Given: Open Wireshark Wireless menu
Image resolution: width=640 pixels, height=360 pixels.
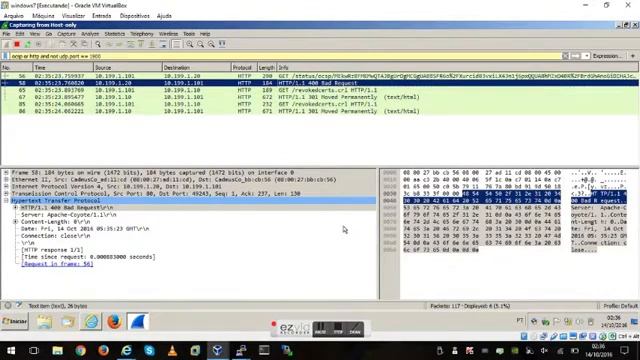Looking at the screenshot, I should (168, 34).
